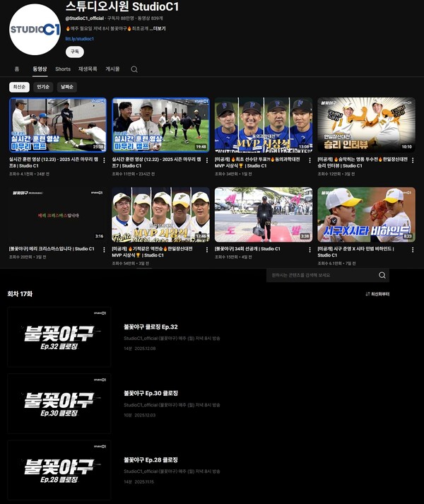Screen dimensions: 424x504
Task: Open 동의과학대전 MVP 시상식 video title
Action: click(257, 163)
